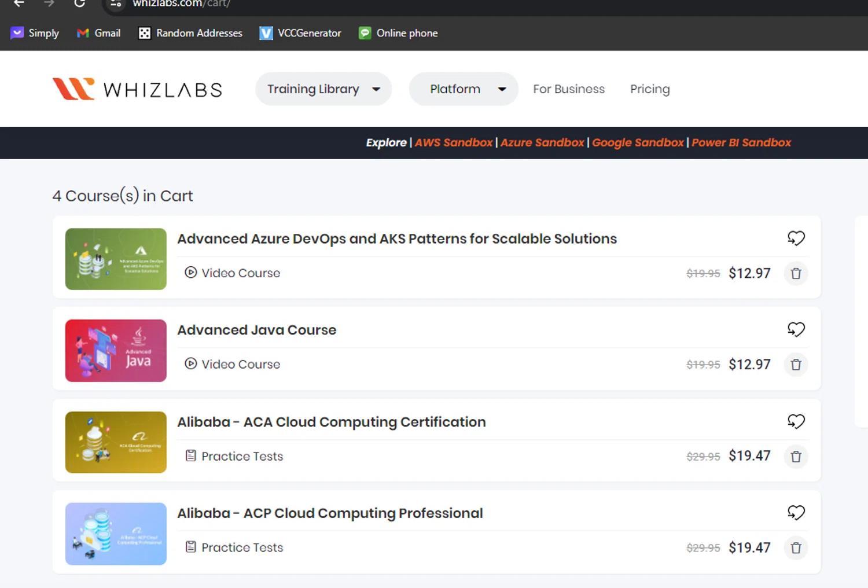
Task: Open Alibaba - ACA Cloud Computing Certification title
Action: (332, 422)
